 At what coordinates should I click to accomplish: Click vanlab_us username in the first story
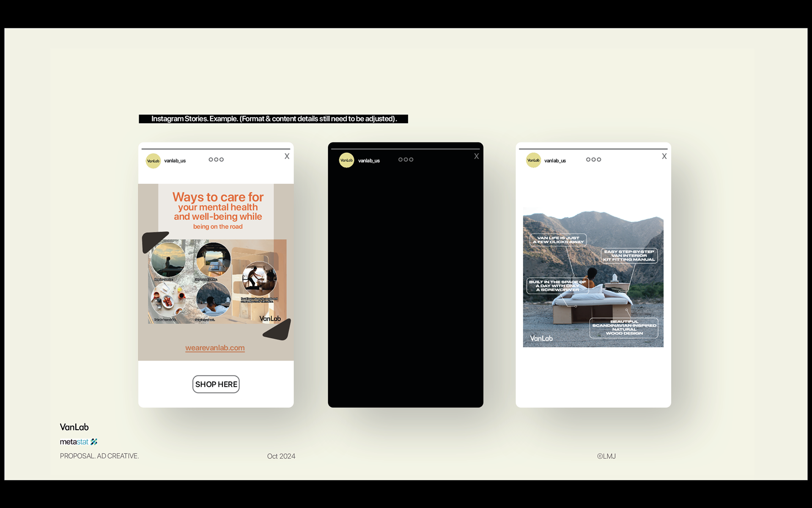[x=175, y=161]
